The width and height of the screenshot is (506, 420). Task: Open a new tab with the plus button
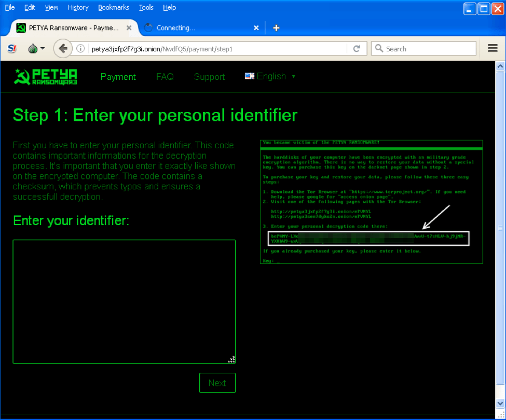(276, 28)
